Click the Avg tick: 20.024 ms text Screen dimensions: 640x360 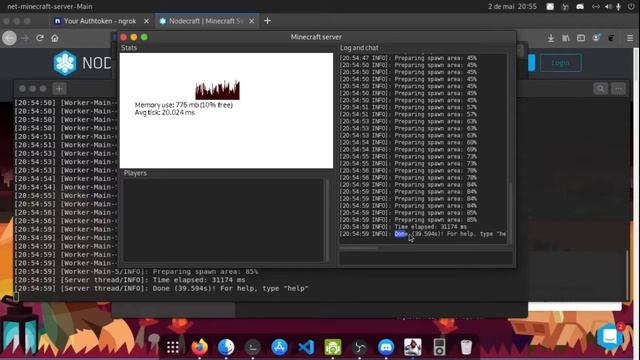(164, 112)
